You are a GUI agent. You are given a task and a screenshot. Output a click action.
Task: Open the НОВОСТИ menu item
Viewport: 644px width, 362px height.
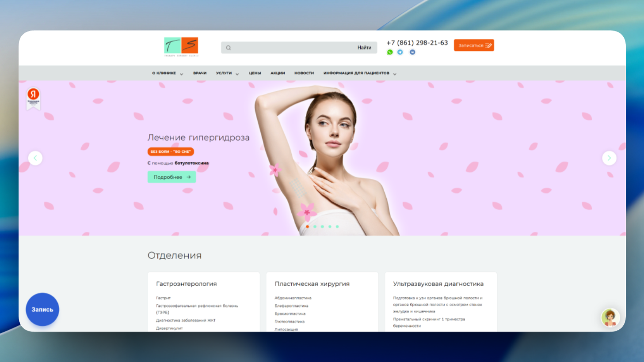click(x=304, y=73)
